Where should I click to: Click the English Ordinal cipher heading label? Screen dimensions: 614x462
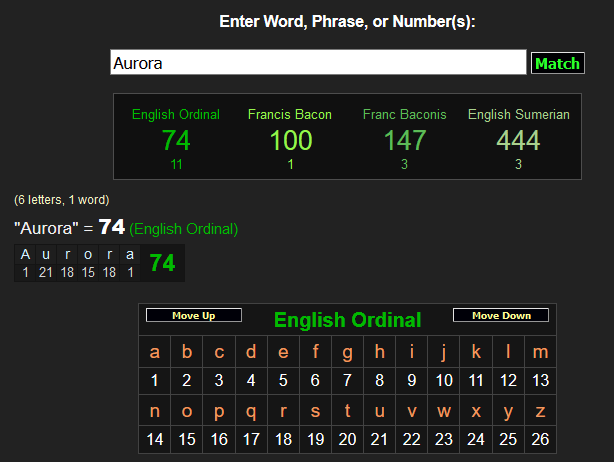click(x=176, y=114)
